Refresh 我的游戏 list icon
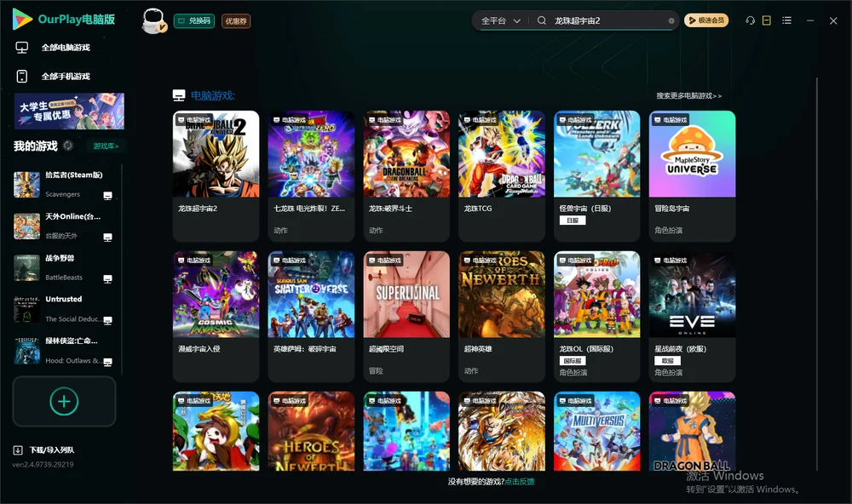The width and height of the screenshot is (852, 504). (68, 146)
